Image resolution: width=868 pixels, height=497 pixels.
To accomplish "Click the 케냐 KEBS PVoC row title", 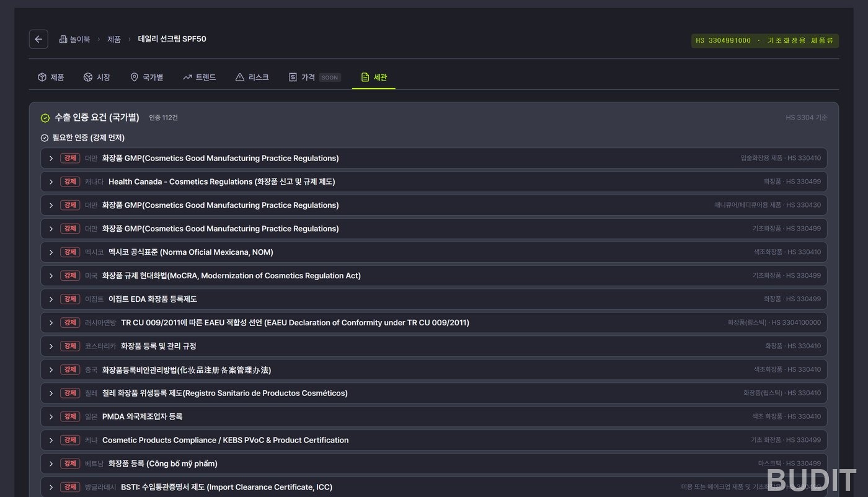I will (225, 441).
